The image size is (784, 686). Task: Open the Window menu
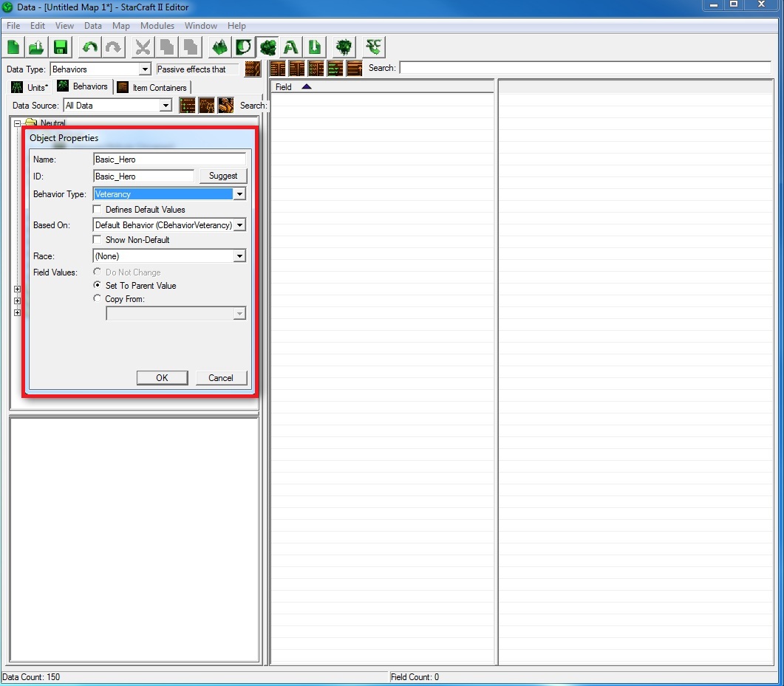pyautogui.click(x=201, y=26)
